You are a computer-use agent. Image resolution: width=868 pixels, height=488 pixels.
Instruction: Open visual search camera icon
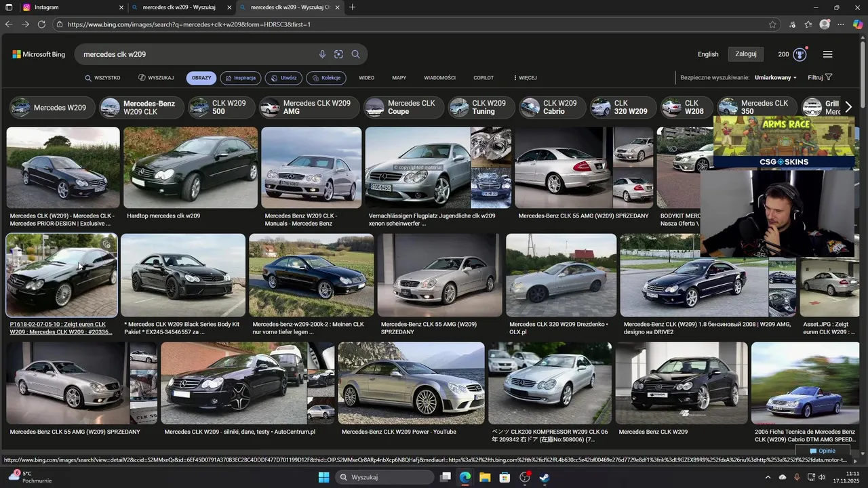pos(338,54)
